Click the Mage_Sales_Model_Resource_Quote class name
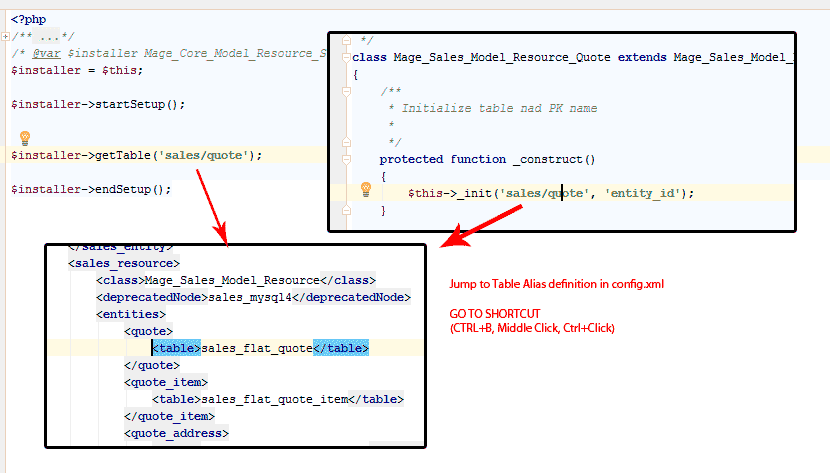Image resolution: width=830 pixels, height=473 pixels. (502, 57)
